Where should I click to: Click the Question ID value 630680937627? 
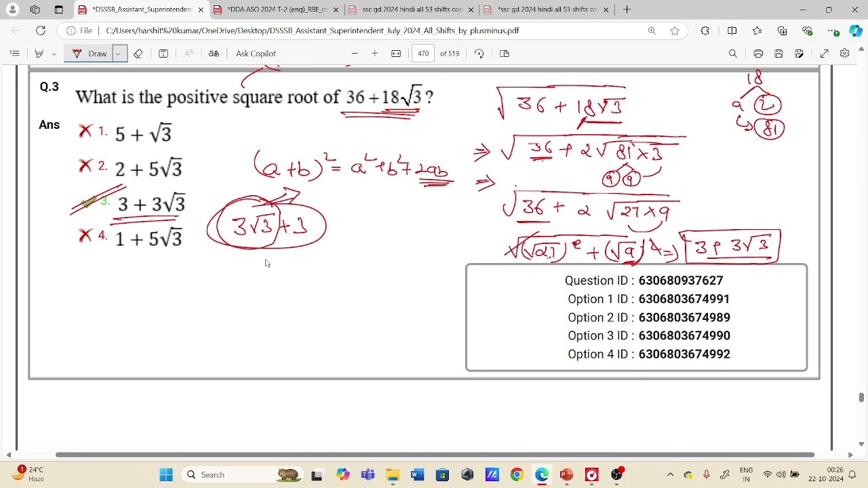tap(681, 281)
